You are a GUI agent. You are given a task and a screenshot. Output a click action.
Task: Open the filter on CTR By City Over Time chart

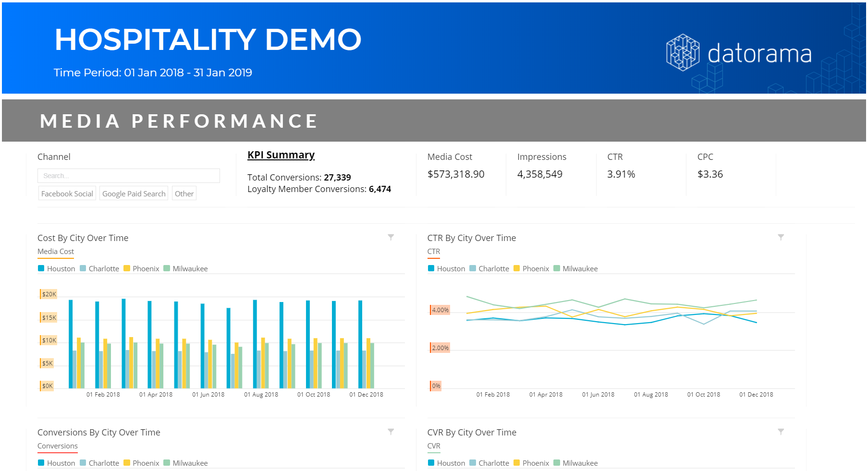click(781, 237)
